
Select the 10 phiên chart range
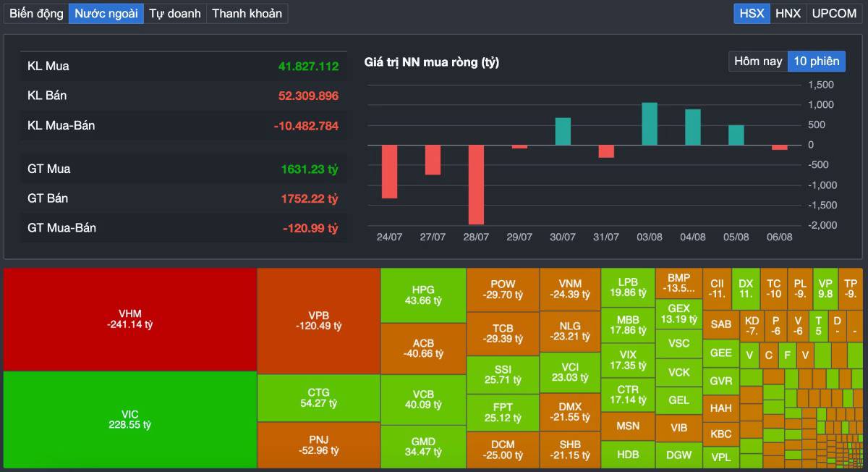tap(816, 62)
